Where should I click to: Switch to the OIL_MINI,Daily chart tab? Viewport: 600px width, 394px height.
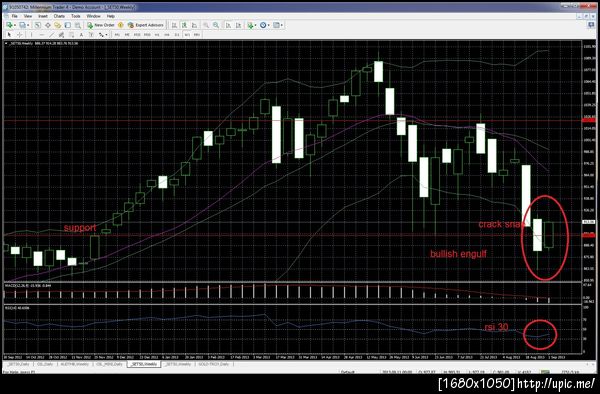[x=109, y=364]
